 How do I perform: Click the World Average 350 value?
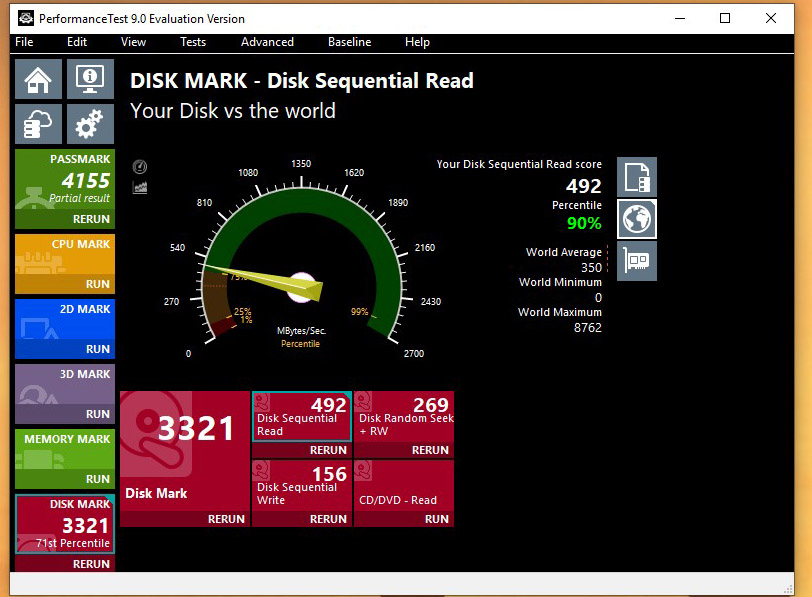591,268
